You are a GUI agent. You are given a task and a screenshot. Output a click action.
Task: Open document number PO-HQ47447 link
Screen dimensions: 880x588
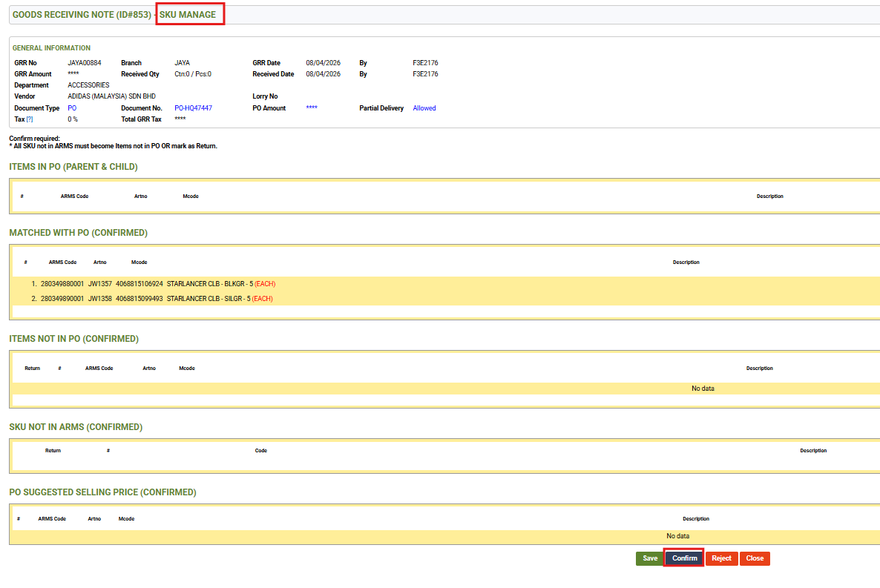point(193,108)
